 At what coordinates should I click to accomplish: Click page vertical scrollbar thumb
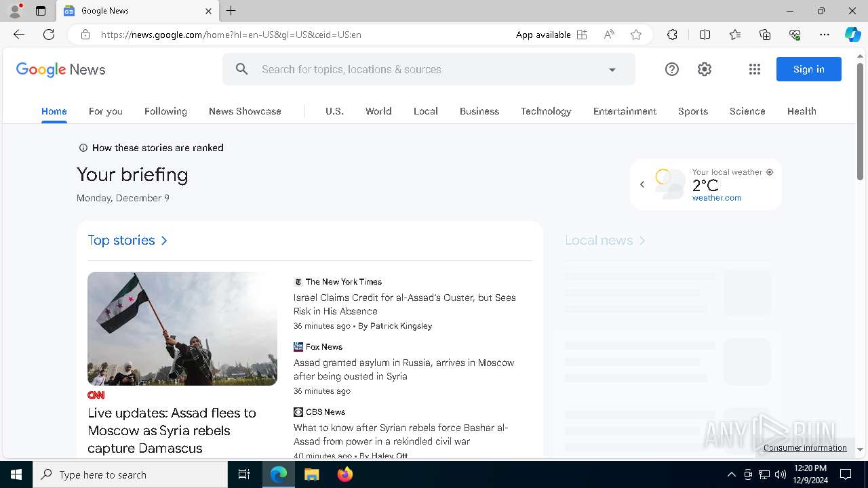tap(860, 120)
